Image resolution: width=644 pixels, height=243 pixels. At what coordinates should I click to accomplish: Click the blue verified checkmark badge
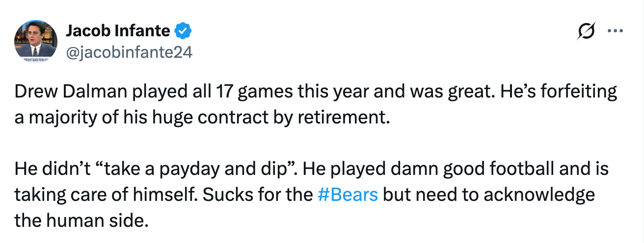pyautogui.click(x=184, y=32)
